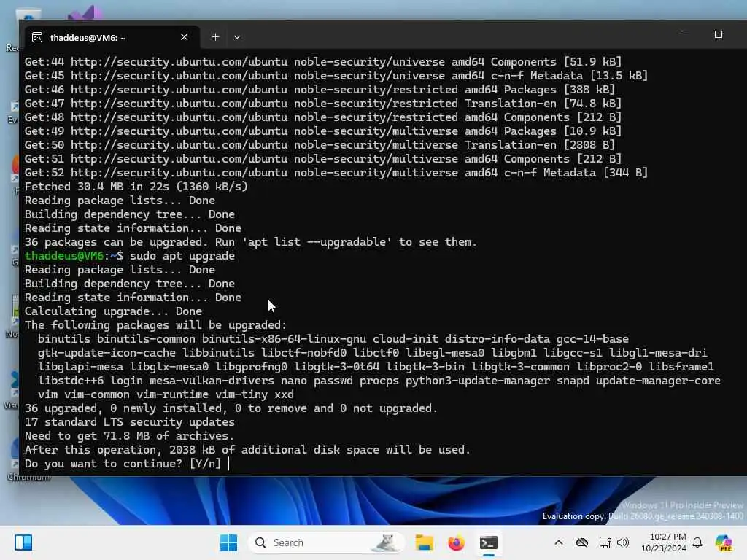Open the Widgets panel icon
The height and width of the screenshot is (560, 747).
[x=23, y=542]
